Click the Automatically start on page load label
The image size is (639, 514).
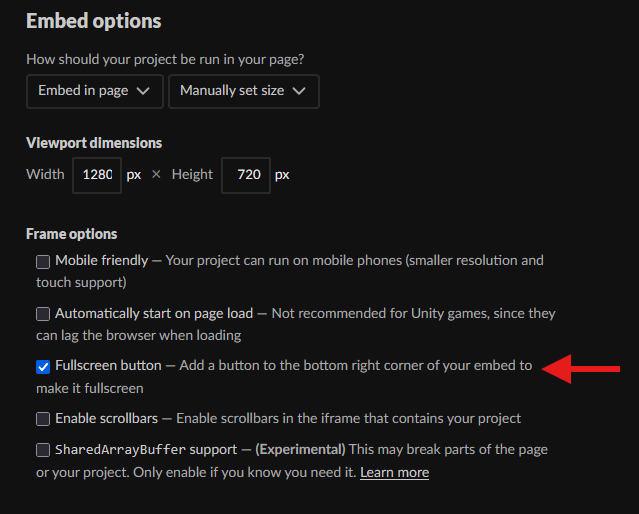click(154, 313)
